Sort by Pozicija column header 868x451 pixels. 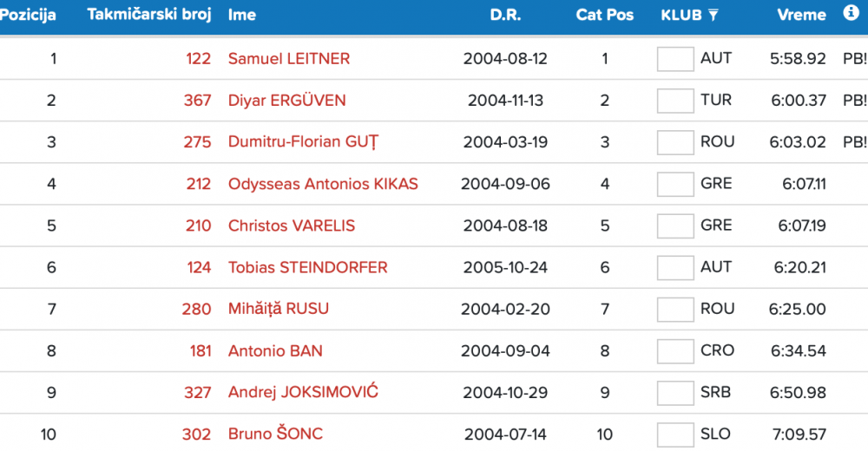[28, 15]
